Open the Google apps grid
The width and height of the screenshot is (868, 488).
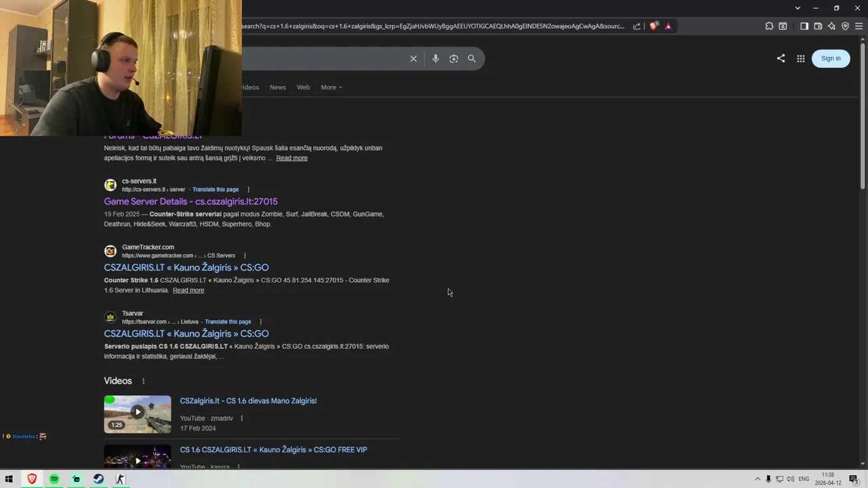(801, 58)
